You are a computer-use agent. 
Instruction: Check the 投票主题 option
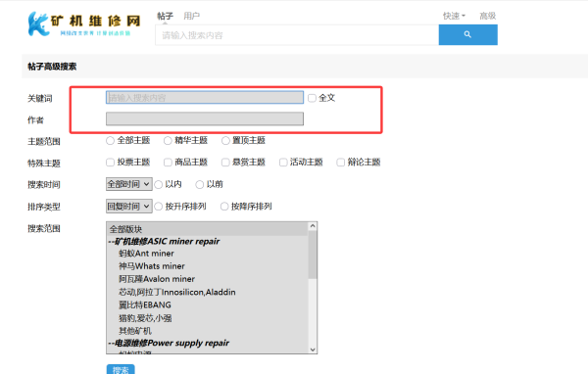click(x=110, y=163)
